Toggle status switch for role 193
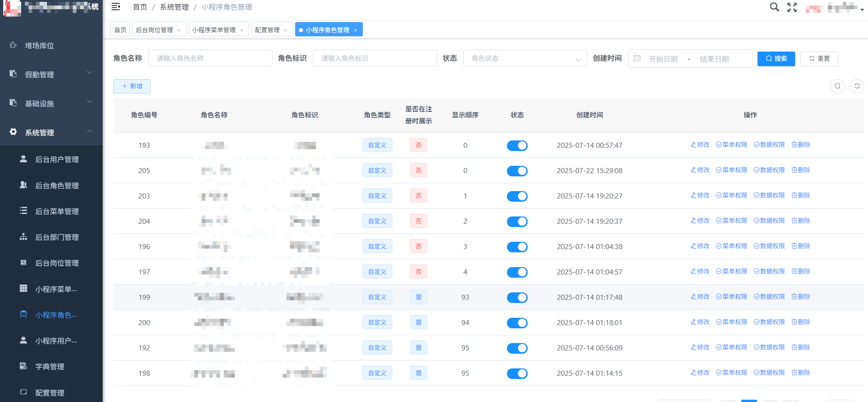The width and height of the screenshot is (868, 402). coord(517,146)
